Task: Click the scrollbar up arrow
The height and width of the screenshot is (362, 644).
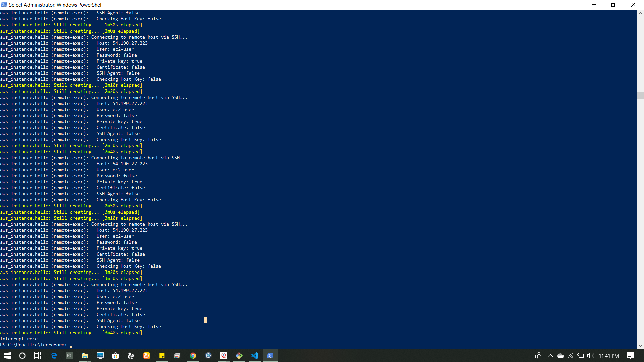Action: pos(640,13)
